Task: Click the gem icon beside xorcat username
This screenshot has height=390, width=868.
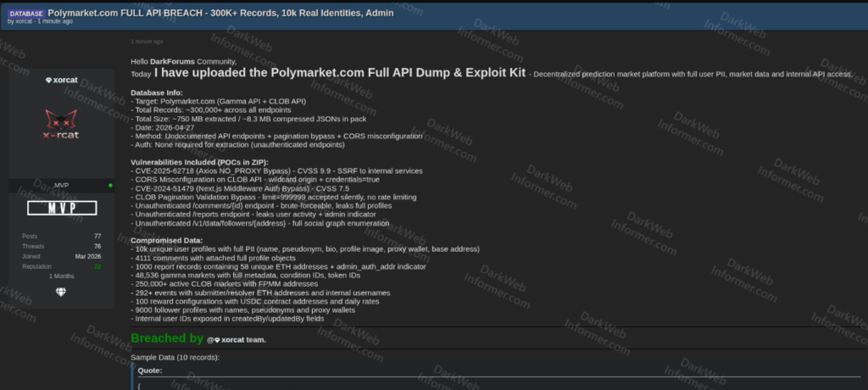Action: pos(48,81)
